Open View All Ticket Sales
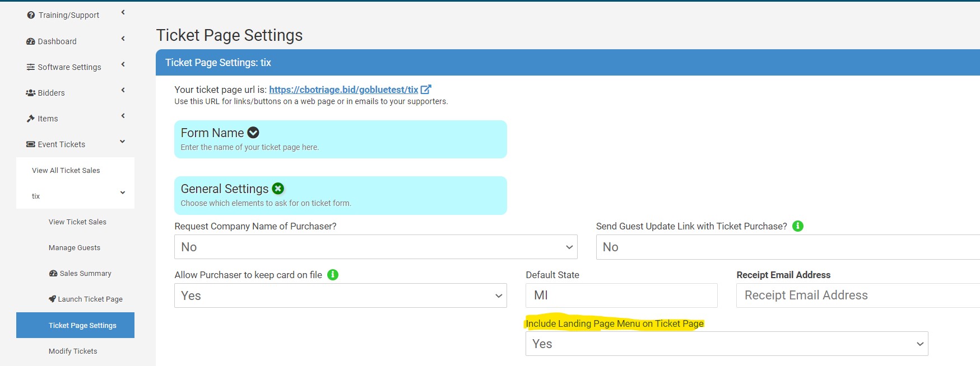Image resolution: width=980 pixels, height=366 pixels. click(66, 171)
